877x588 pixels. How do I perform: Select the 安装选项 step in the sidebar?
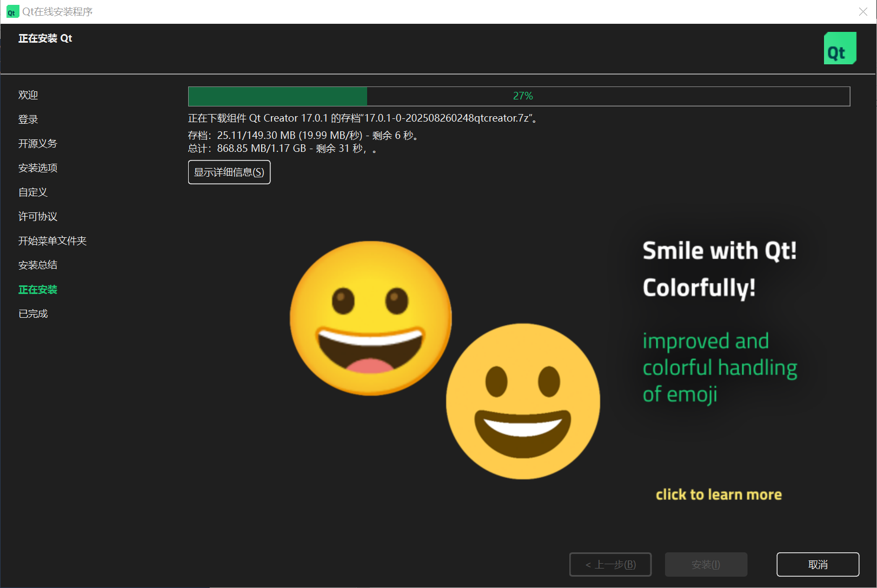[x=38, y=168]
